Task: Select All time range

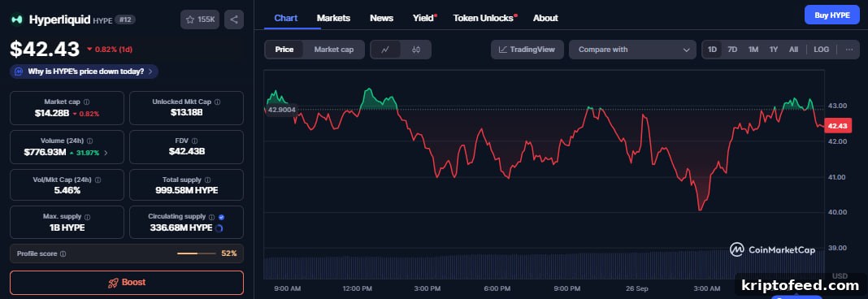Action: point(793,50)
